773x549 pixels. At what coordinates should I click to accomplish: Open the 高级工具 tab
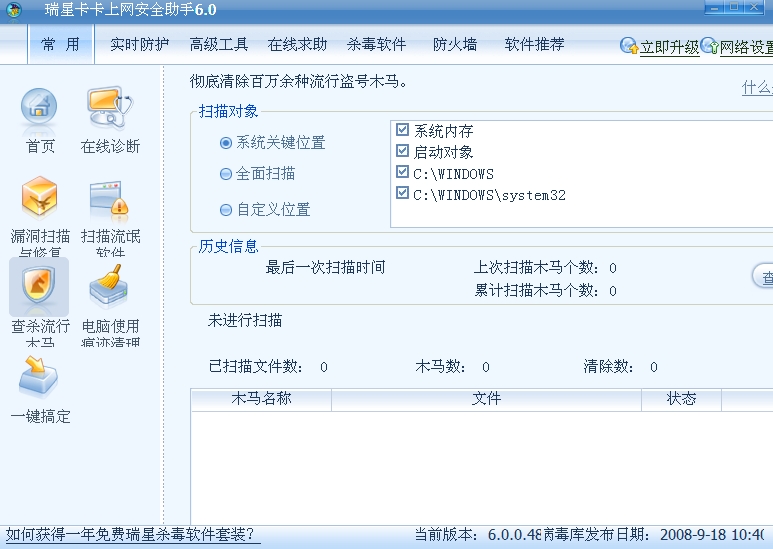pos(219,44)
